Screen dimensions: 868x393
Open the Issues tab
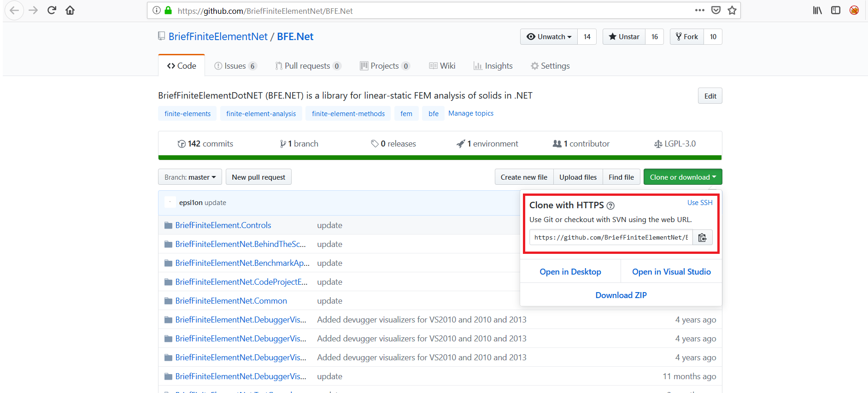click(235, 66)
